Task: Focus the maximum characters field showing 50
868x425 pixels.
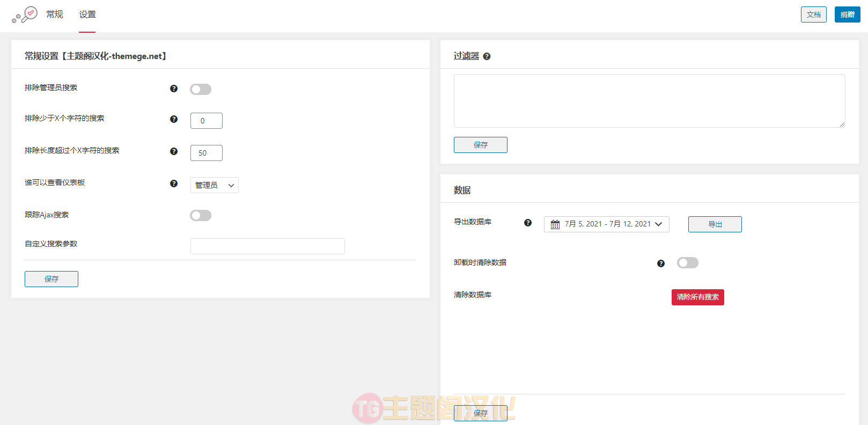Action: 207,153
